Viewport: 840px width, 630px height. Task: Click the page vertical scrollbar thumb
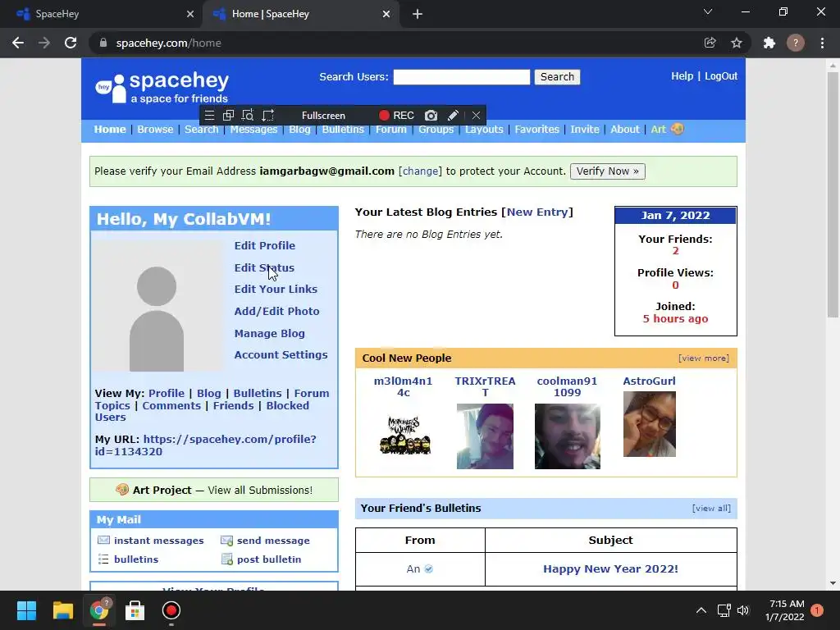[833, 194]
